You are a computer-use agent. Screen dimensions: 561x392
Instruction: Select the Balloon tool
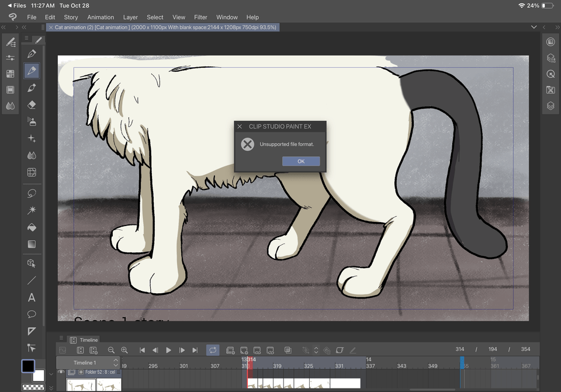tap(32, 314)
